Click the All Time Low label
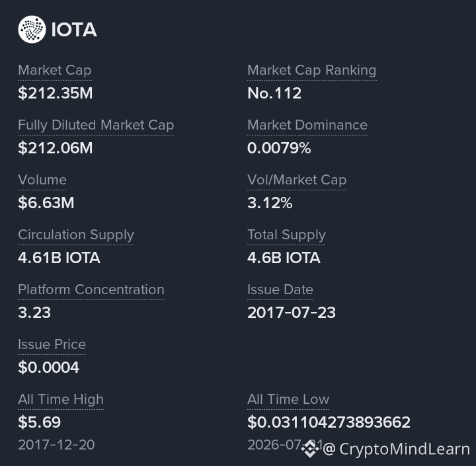 [x=288, y=399]
